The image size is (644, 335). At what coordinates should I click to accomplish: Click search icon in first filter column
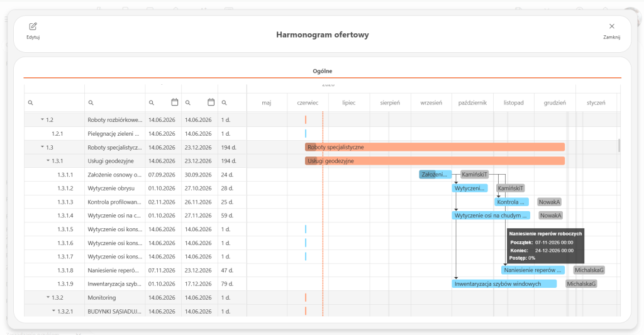coord(30,102)
